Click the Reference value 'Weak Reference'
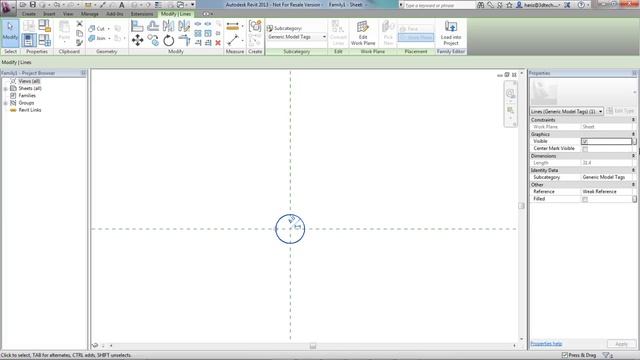The image size is (640, 360). [x=599, y=191]
